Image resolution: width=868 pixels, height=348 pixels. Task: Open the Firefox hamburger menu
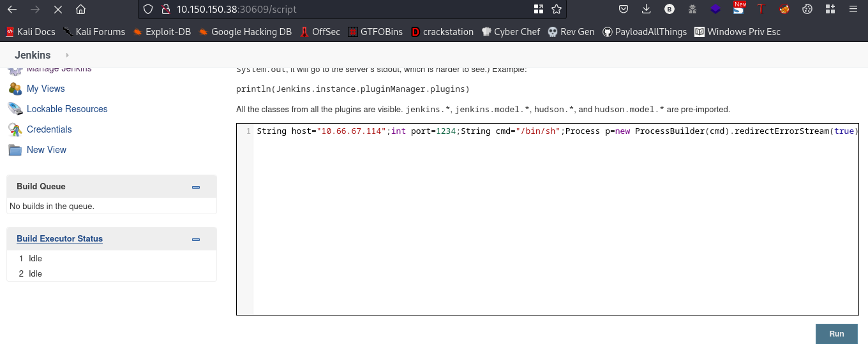(x=853, y=9)
